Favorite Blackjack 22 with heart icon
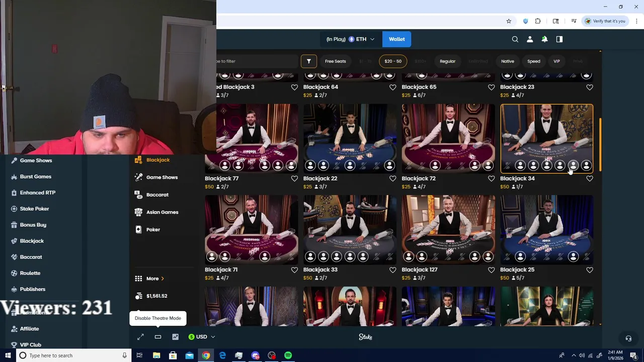Screen dimensions: 644x362 pos(393,178)
